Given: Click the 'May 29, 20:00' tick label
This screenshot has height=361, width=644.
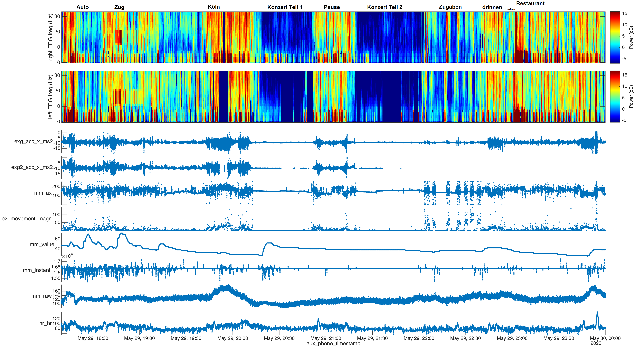Looking at the screenshot, I should [233, 339].
